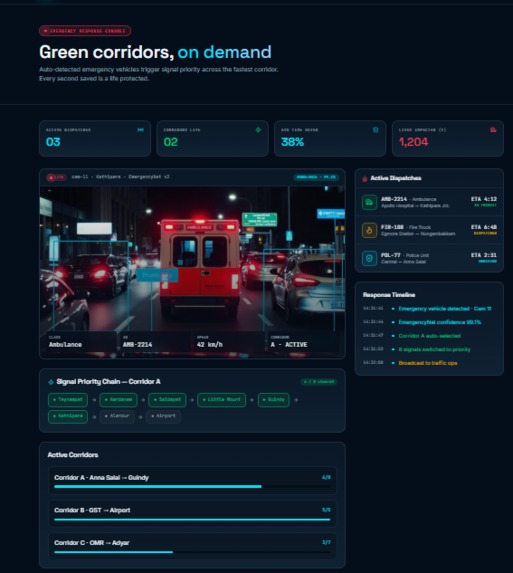The width and height of the screenshot is (513, 573).
Task: Click the Corridor B signal count value
Action: coord(326,510)
